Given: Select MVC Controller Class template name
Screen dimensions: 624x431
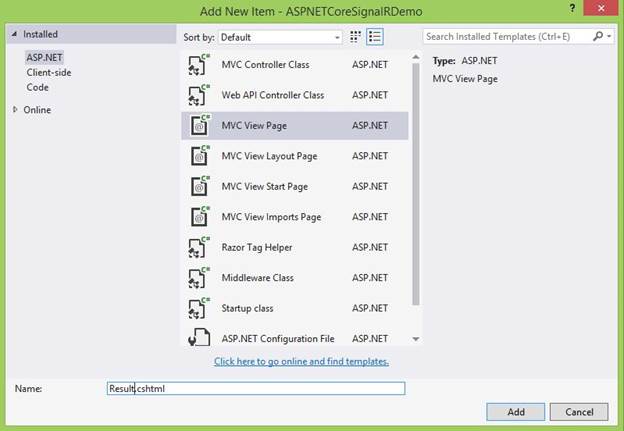Looking at the screenshot, I should (x=265, y=64).
